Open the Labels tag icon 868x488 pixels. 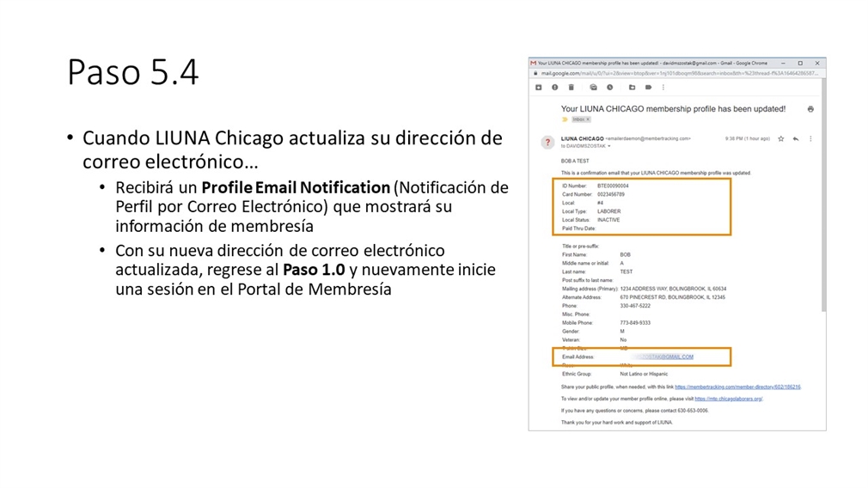[x=648, y=88]
